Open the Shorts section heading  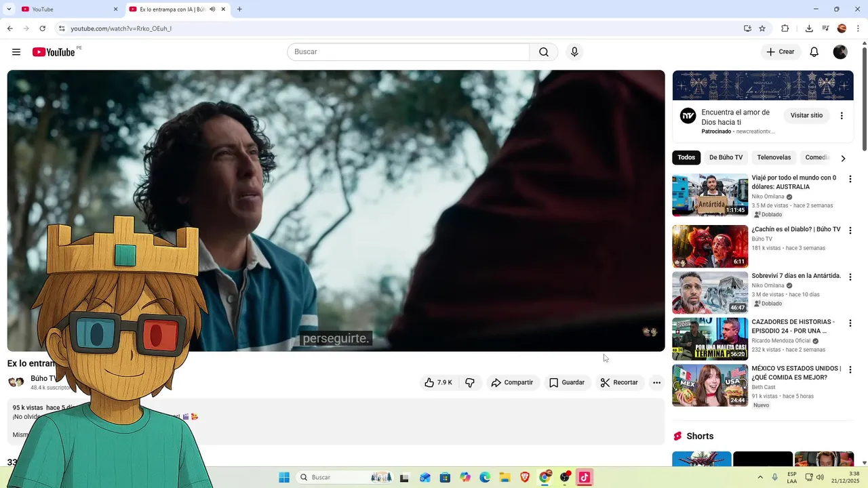pos(700,436)
